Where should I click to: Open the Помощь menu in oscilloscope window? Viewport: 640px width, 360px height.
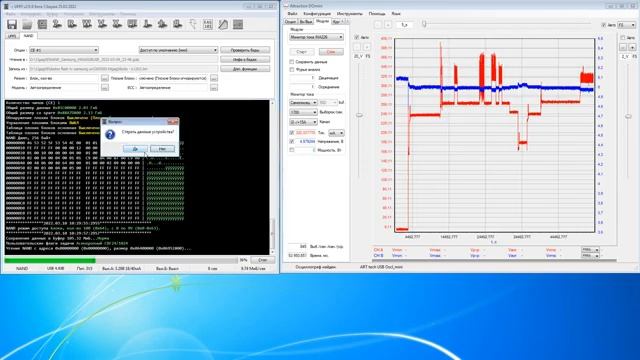377,13
